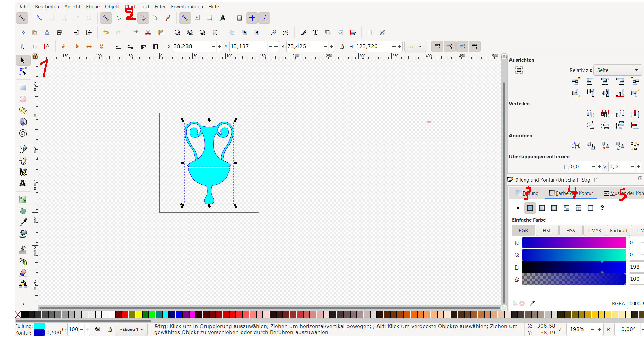Select the HSL color mode button
Screen dimensions: 644x344
click(547, 231)
